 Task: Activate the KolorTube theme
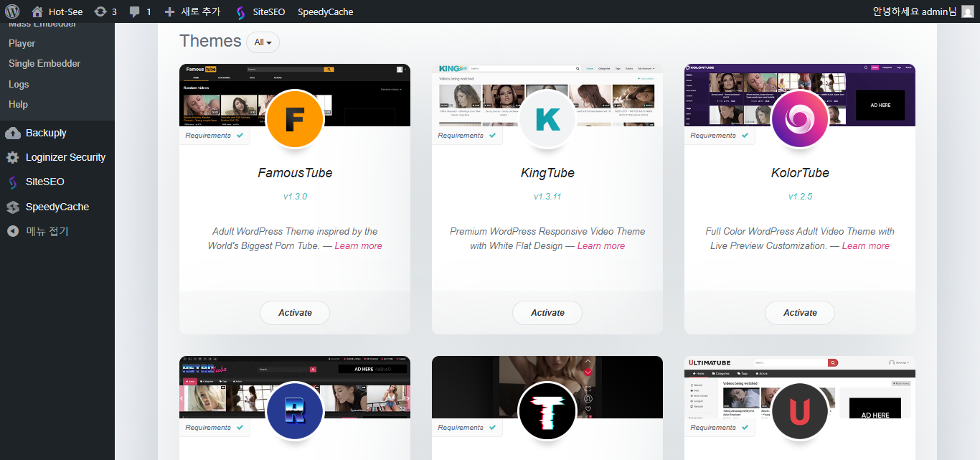click(x=800, y=313)
